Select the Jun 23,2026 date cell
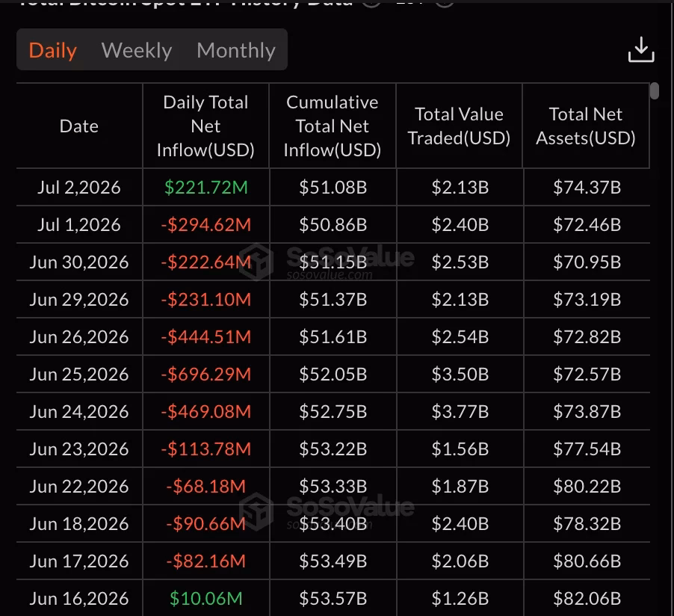This screenshot has width=674, height=616. click(79, 449)
